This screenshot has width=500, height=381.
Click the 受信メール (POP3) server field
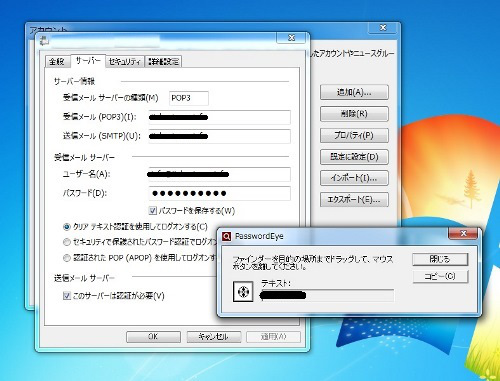pos(219,117)
